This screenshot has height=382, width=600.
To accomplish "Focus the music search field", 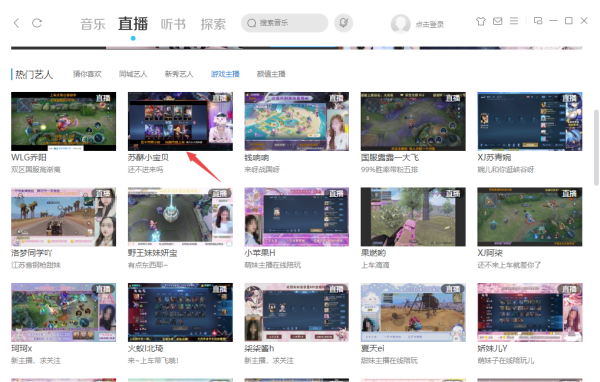I will (284, 23).
